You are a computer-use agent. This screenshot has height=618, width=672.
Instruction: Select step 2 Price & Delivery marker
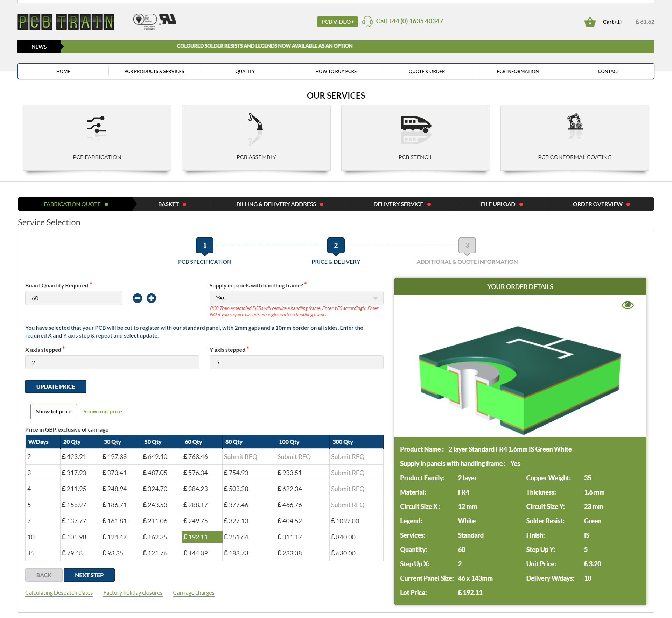tap(336, 246)
